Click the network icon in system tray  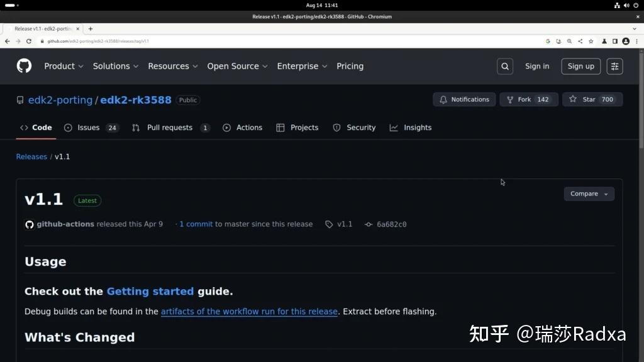pyautogui.click(x=616, y=5)
